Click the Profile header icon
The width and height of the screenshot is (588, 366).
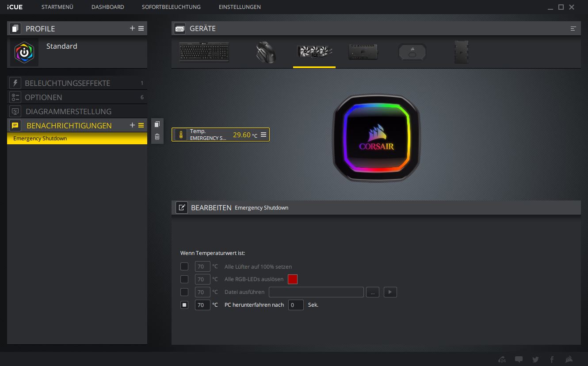coord(15,28)
